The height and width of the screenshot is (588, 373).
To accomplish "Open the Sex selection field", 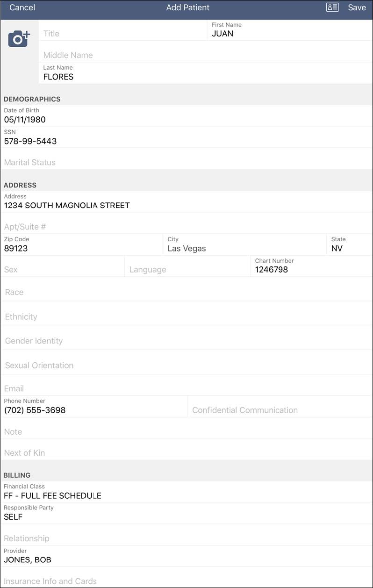I will [63, 270].
